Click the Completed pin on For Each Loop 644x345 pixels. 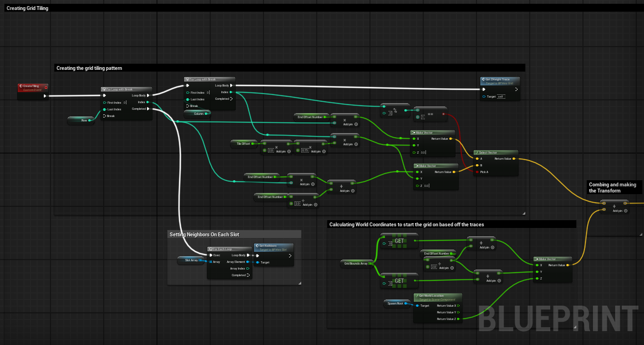point(248,275)
